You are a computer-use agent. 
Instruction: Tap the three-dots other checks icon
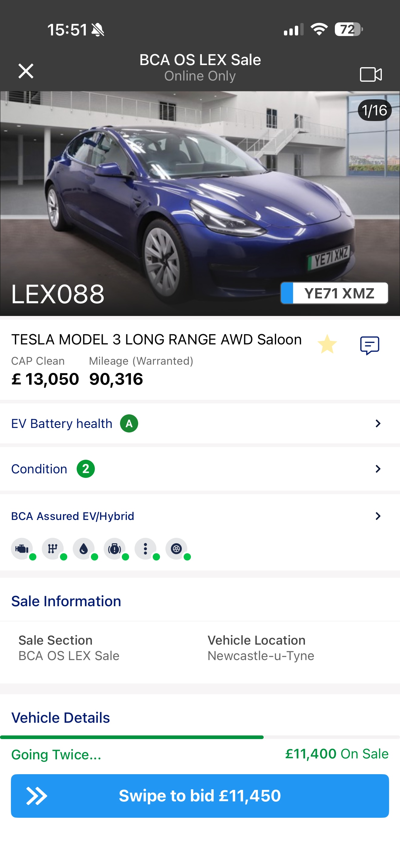tap(145, 549)
